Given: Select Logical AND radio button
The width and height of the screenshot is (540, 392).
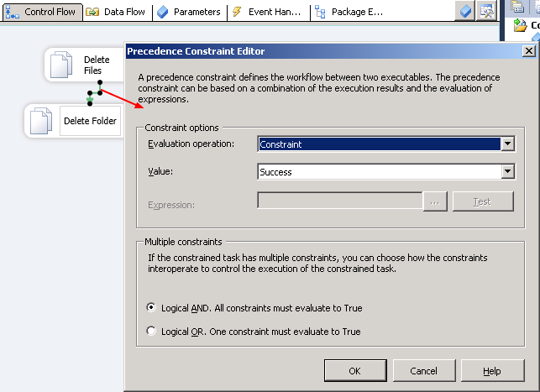Looking at the screenshot, I should pos(151,308).
